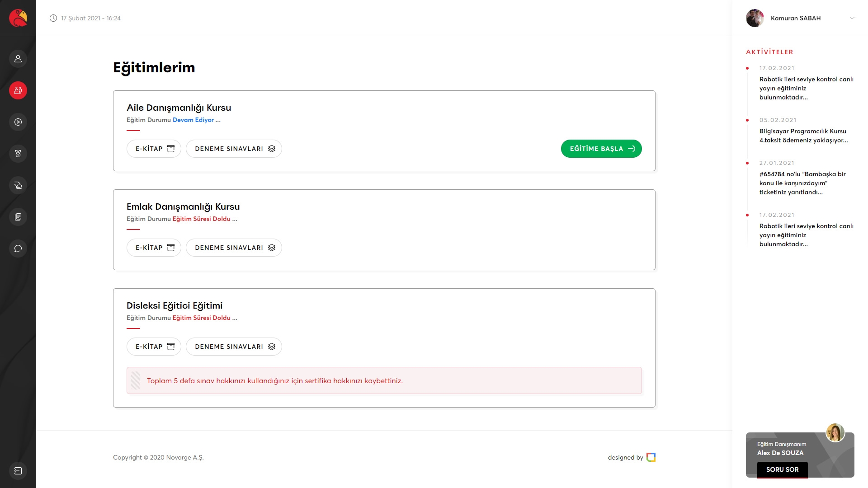Click the 17 Şubat 2021 - 16:24 timestamp
868x488 pixels.
91,18
